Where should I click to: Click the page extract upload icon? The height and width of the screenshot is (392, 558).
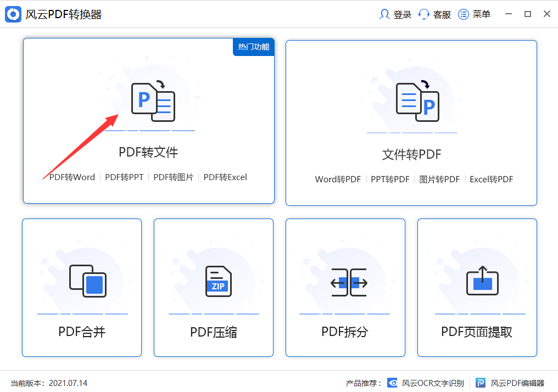tap(483, 281)
